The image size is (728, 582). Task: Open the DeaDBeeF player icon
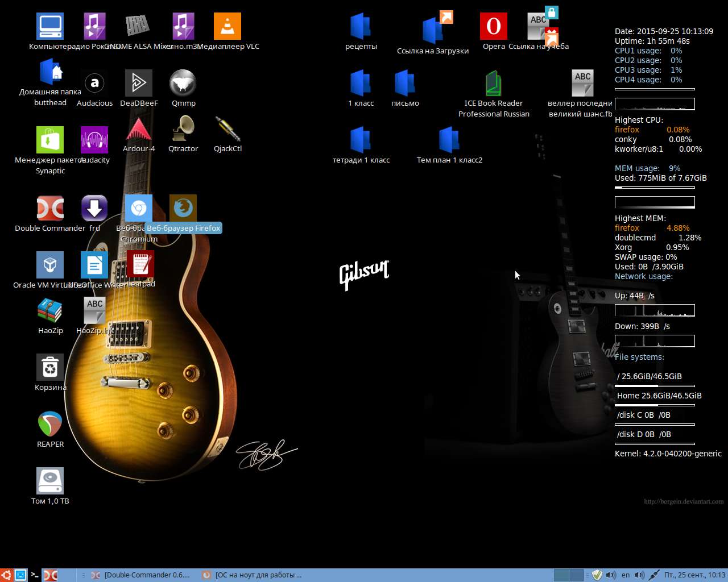139,84
